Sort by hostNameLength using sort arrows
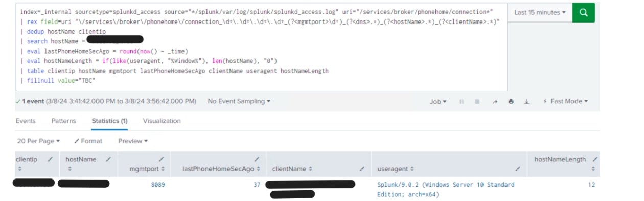 point(593,169)
